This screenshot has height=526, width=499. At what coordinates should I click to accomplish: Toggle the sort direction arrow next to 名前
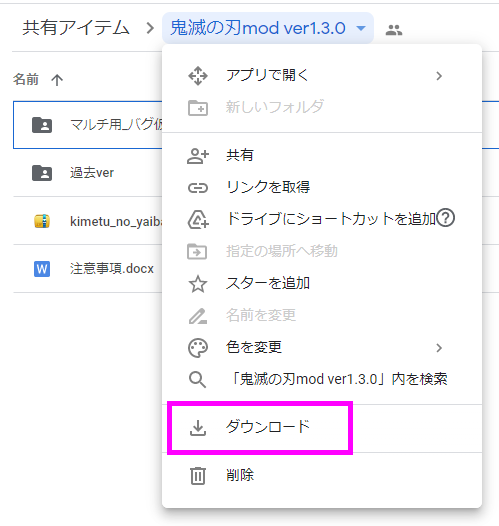[57, 80]
